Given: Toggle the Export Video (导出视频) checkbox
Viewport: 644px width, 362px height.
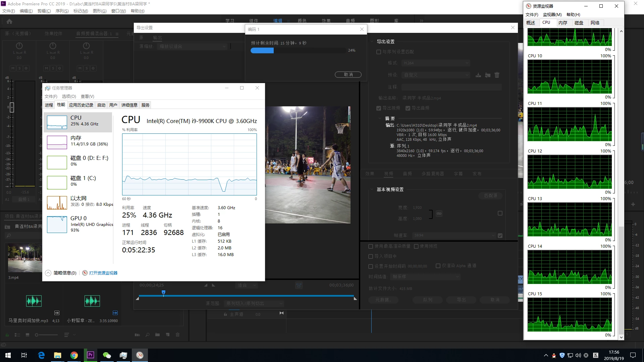Looking at the screenshot, I should tap(379, 108).
